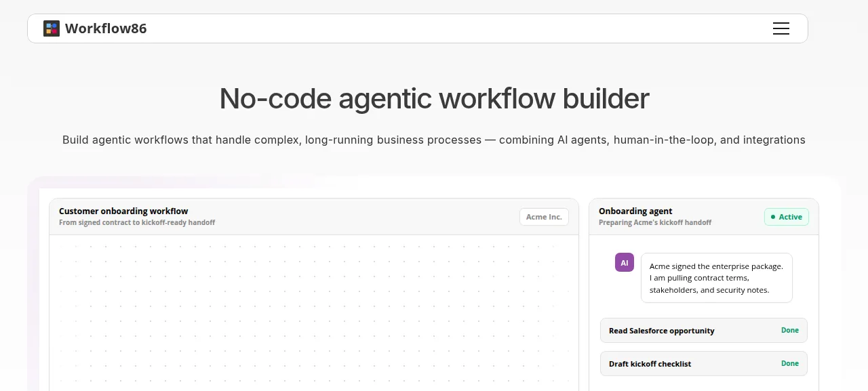Screen dimensions: 868x391
Task: Click the No-code agentic workflow builder heading
Action: point(434,98)
